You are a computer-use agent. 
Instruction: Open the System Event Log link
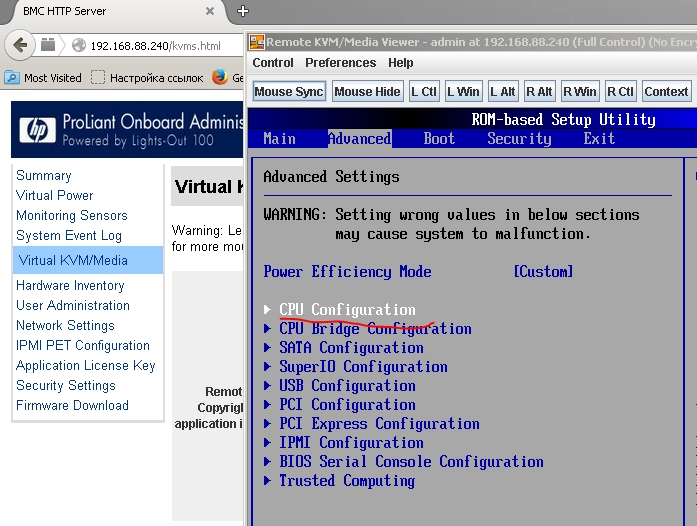[69, 236]
